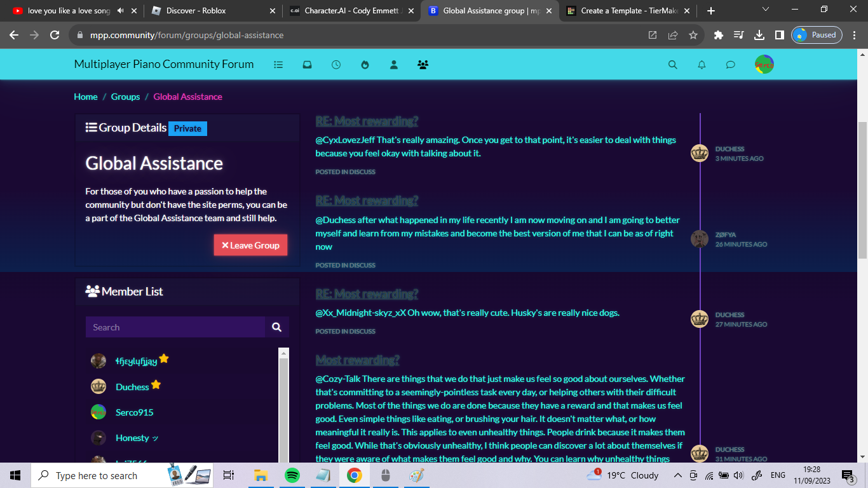Open the notification center icon on taskbar
The width and height of the screenshot is (868, 488).
point(849,475)
